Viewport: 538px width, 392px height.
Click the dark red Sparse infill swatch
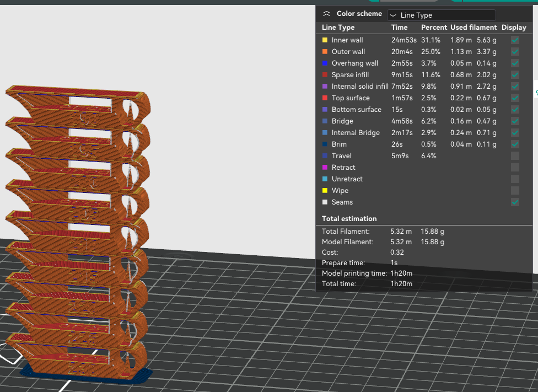tap(325, 75)
